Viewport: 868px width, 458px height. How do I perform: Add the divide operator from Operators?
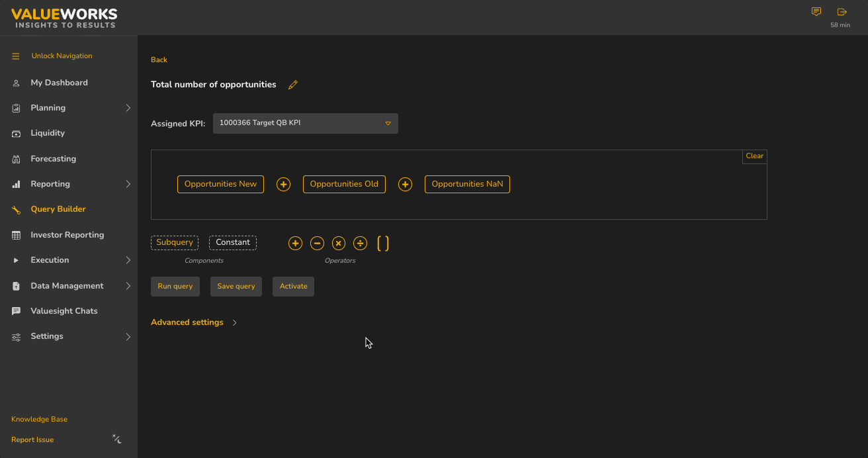[360, 244]
